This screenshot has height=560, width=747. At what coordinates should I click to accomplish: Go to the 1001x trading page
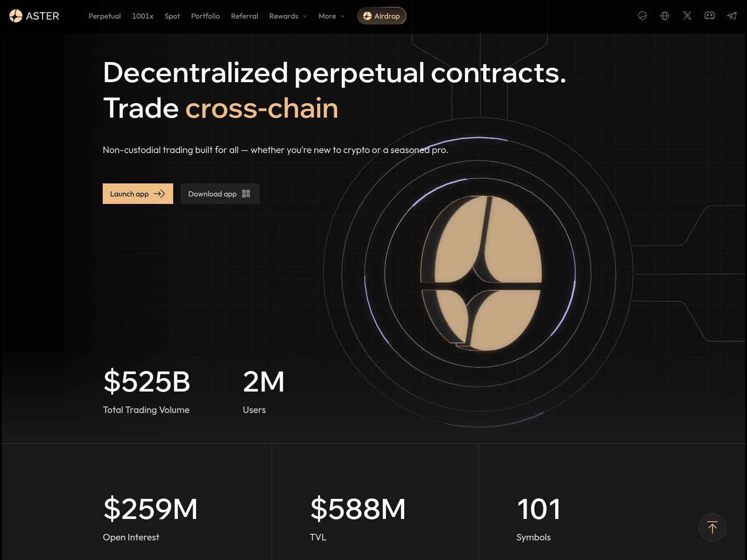pos(142,16)
